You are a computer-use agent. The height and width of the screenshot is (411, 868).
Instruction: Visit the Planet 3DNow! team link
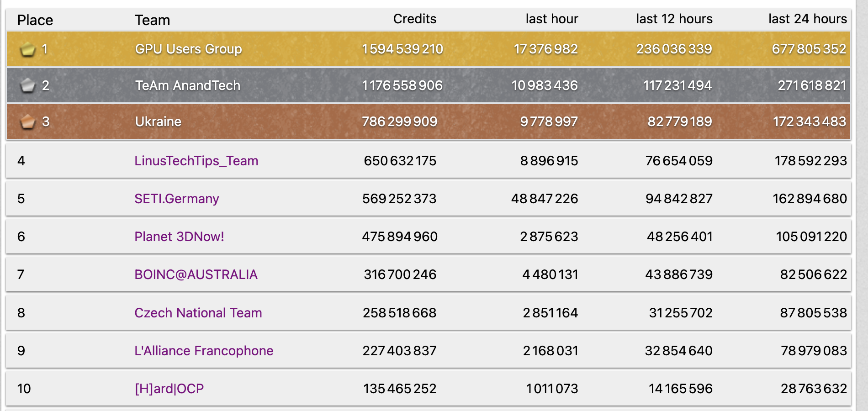point(179,237)
